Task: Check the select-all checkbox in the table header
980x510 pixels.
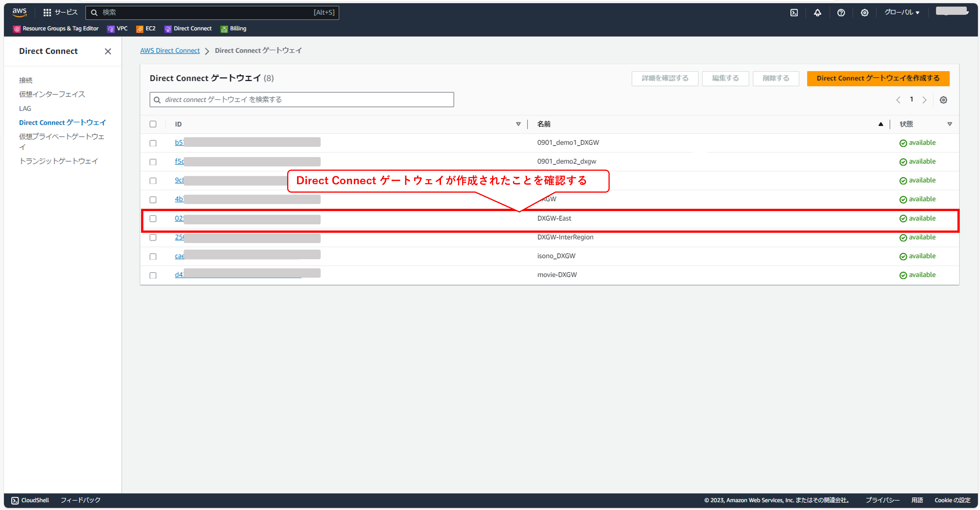Action: coord(153,124)
